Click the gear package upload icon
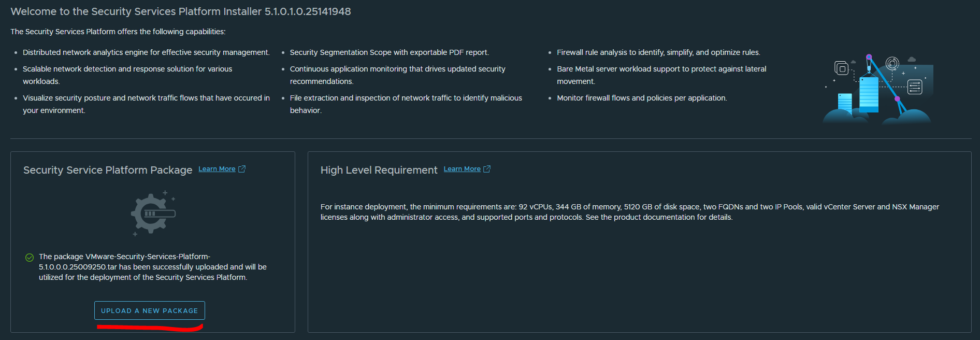This screenshot has height=340, width=980. click(152, 214)
